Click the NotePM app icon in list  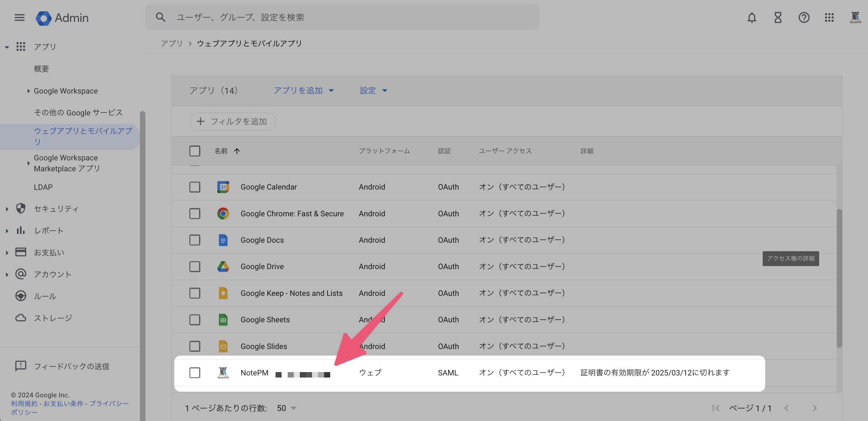(x=223, y=373)
